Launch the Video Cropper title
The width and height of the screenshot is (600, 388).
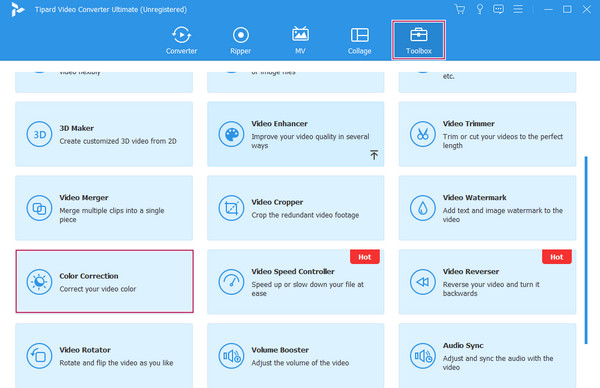tap(277, 202)
